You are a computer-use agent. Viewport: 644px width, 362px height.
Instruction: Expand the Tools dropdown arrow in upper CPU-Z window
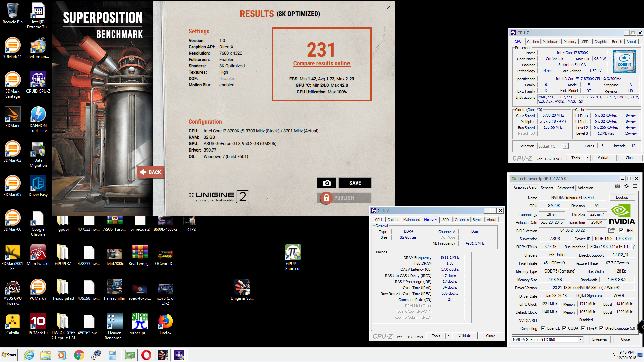pos(588,158)
